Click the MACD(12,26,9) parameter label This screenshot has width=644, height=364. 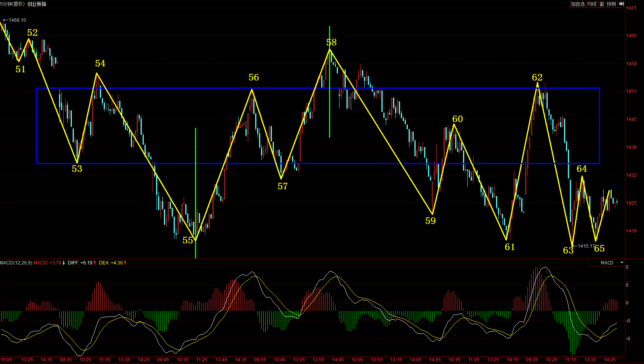pos(16,263)
